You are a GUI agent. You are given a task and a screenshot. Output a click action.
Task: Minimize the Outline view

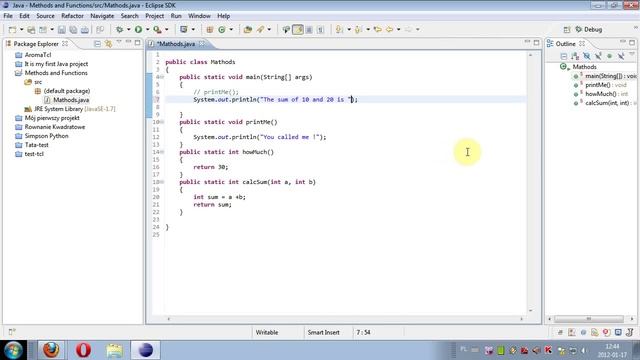622,42
